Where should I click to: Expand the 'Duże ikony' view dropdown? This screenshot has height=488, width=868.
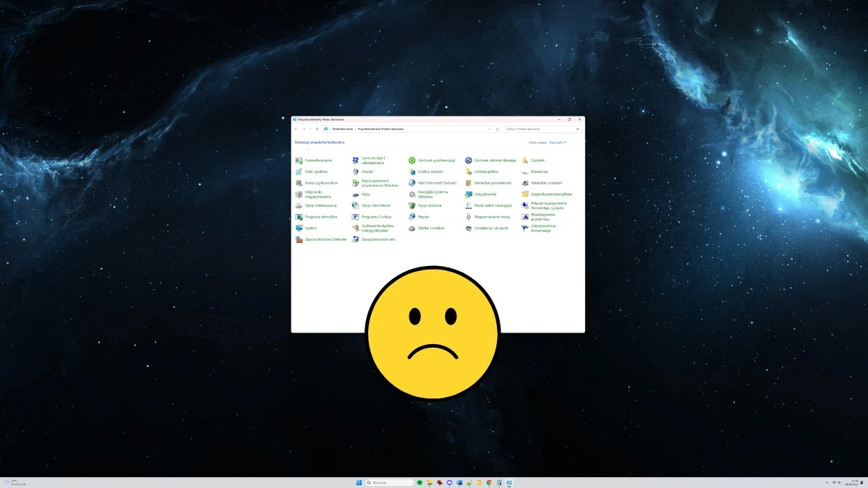point(558,142)
